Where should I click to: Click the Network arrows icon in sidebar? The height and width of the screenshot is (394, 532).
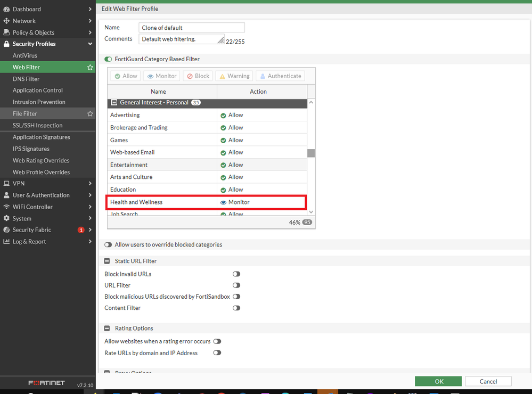pyautogui.click(x=6, y=21)
